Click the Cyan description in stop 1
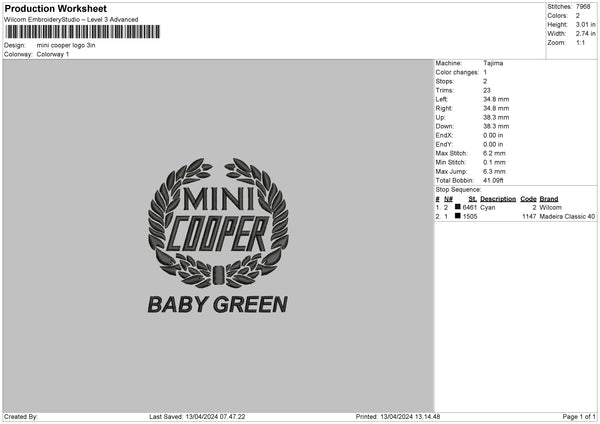 tap(488, 207)
